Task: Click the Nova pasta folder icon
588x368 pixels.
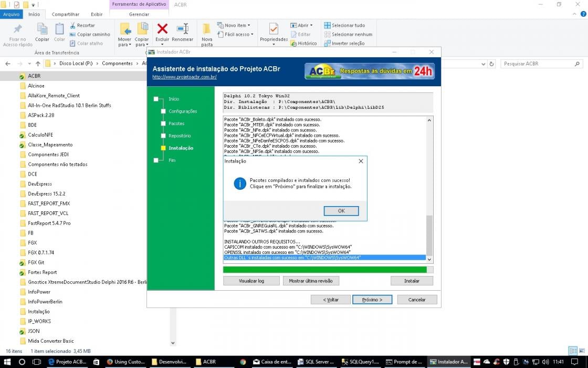Action: (x=206, y=29)
